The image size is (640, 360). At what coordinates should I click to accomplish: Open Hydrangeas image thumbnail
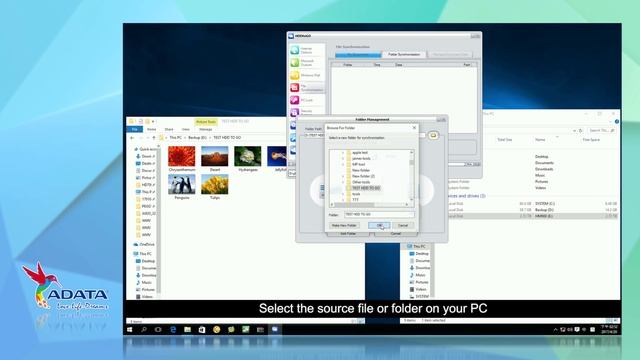248,156
